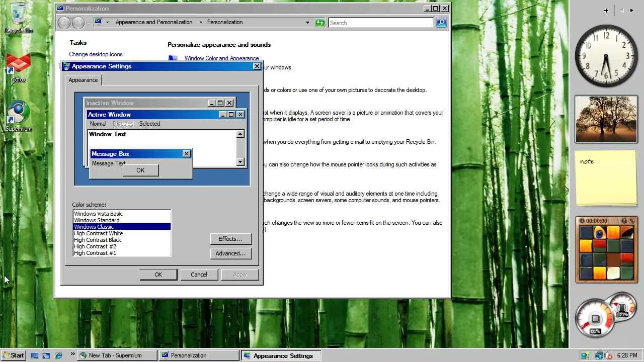
Task: Click the Start button
Action: tap(13, 355)
